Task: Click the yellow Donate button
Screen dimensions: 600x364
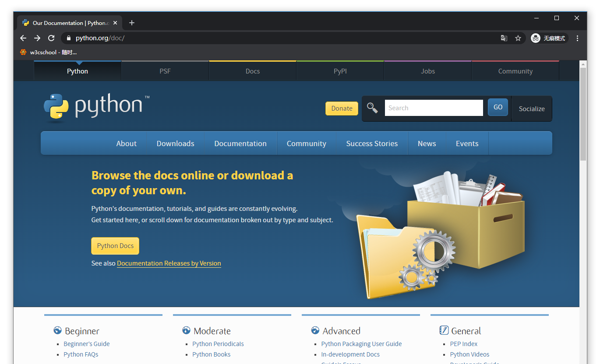Action: [x=342, y=108]
